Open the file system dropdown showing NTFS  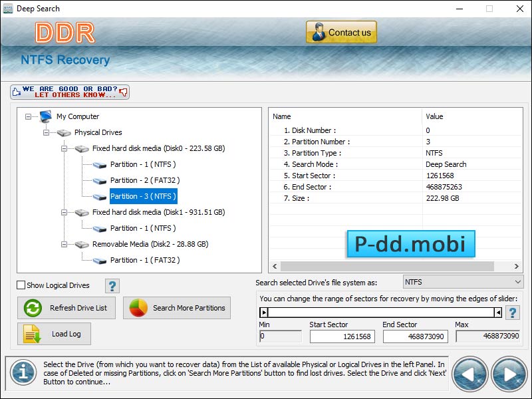point(464,282)
